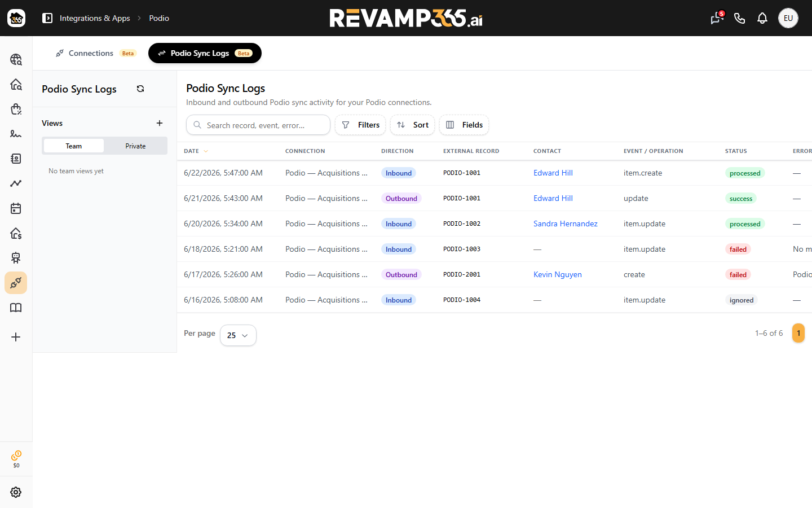Click the Revamp365 app logo icon
Screen dimensions: 812x508
(16, 18)
